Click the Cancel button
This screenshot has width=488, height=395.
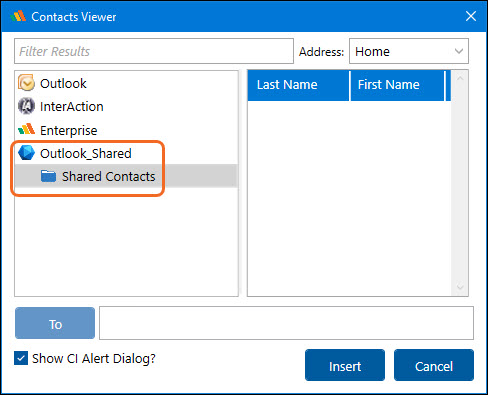[x=434, y=365]
